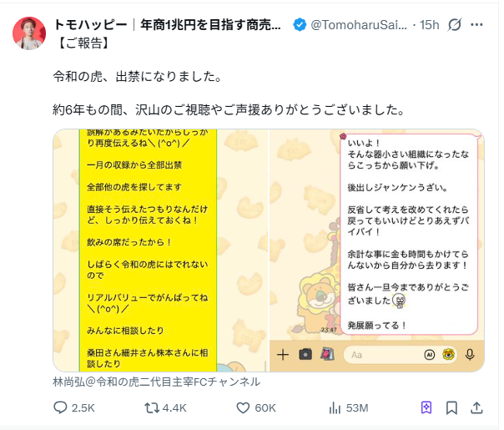Open the yellow chat screenshot image

coord(161,250)
